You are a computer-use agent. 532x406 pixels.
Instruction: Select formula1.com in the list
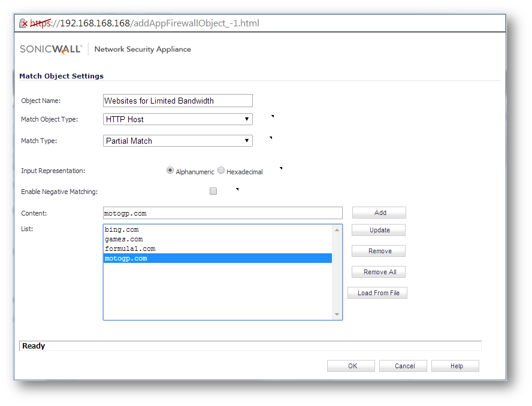point(217,249)
